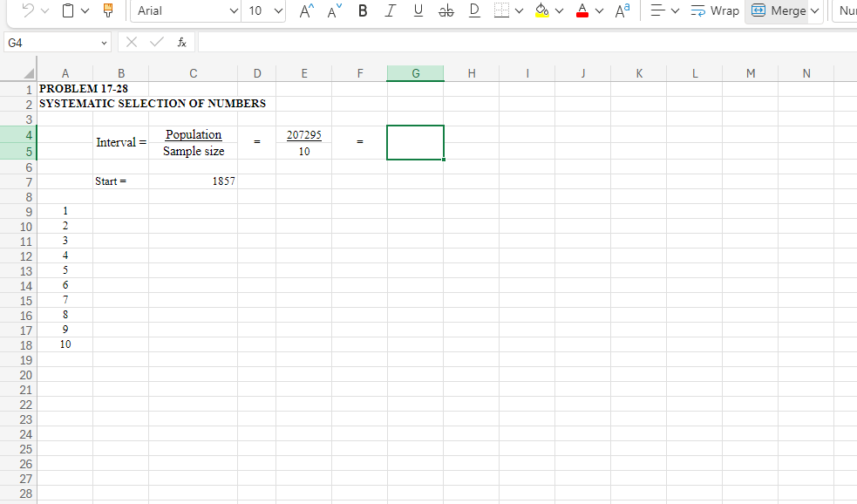Click the equals sign in column D
Screen dimensions: 857x504
(257, 141)
